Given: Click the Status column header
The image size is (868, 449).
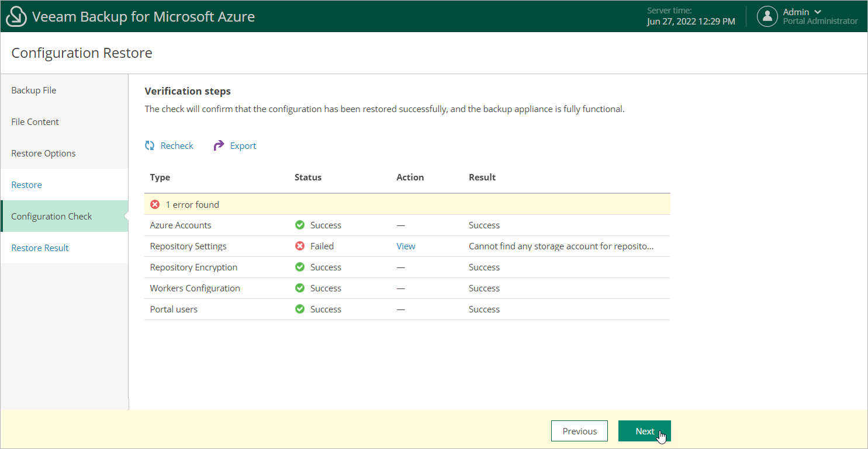Looking at the screenshot, I should click(308, 177).
